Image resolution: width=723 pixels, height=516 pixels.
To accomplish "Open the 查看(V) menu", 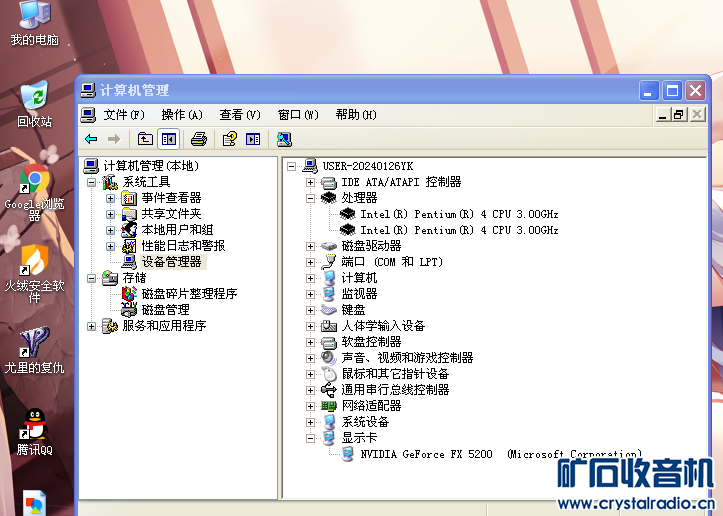I will pos(240,114).
